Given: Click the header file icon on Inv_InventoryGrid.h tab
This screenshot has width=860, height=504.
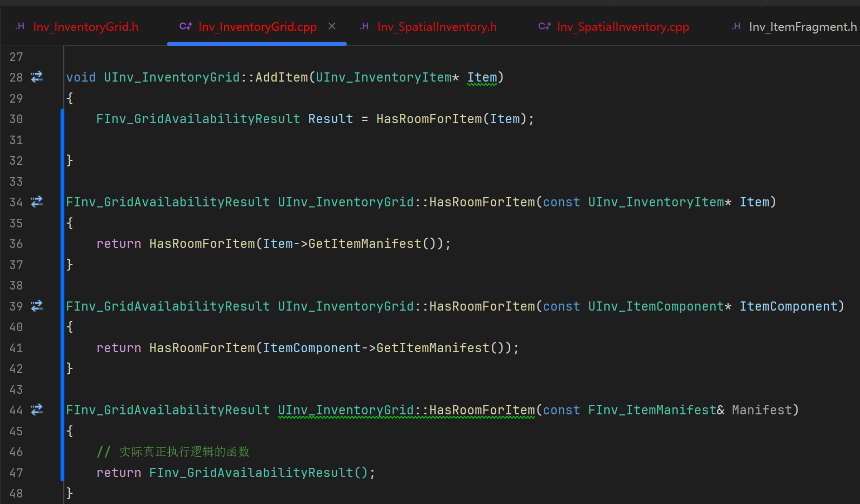Looking at the screenshot, I should (20, 26).
